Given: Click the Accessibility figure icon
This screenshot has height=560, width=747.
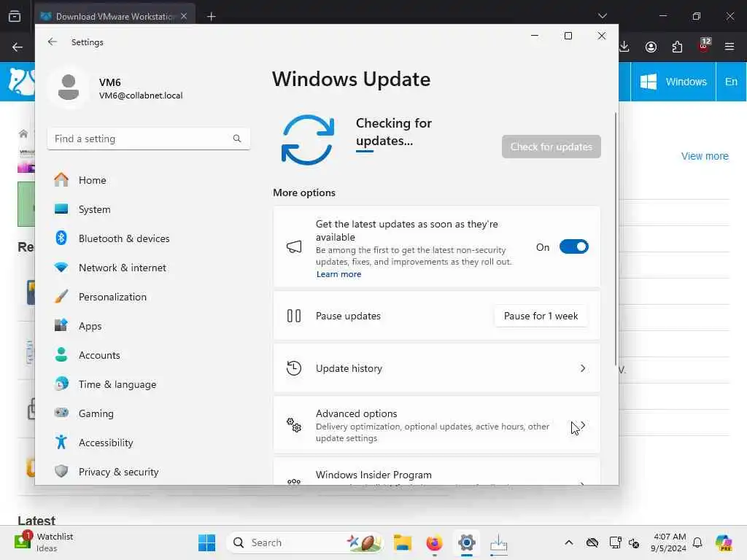Looking at the screenshot, I should click(61, 442).
